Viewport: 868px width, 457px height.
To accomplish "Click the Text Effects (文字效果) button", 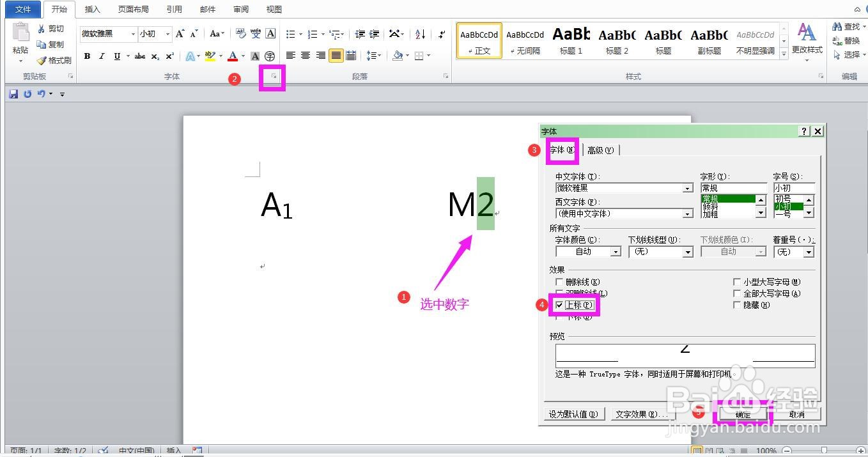I will [641, 414].
